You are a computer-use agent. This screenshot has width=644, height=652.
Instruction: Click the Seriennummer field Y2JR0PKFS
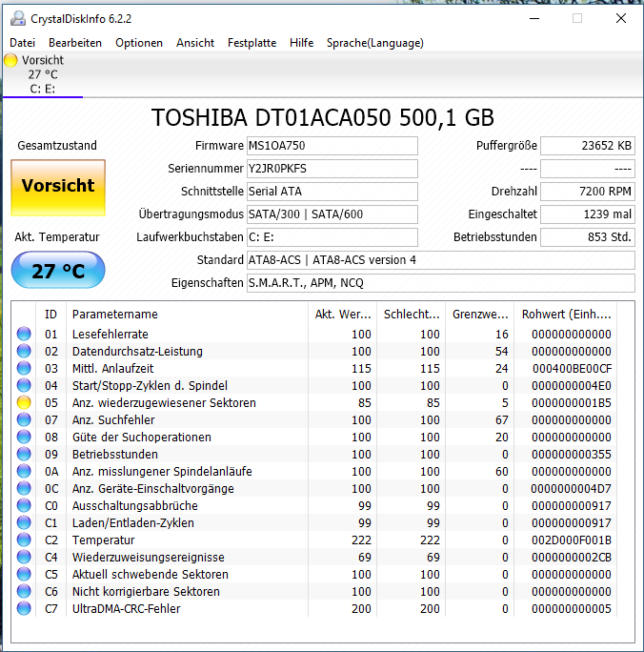click(332, 169)
